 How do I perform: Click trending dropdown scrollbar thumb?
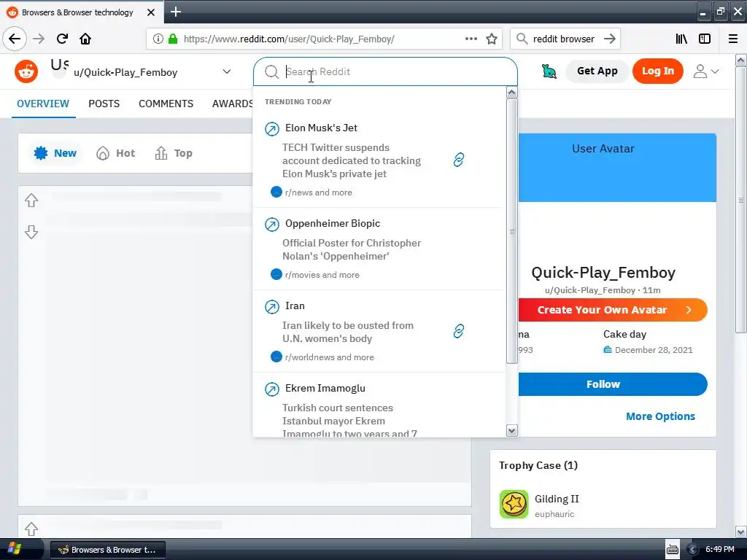click(511, 231)
